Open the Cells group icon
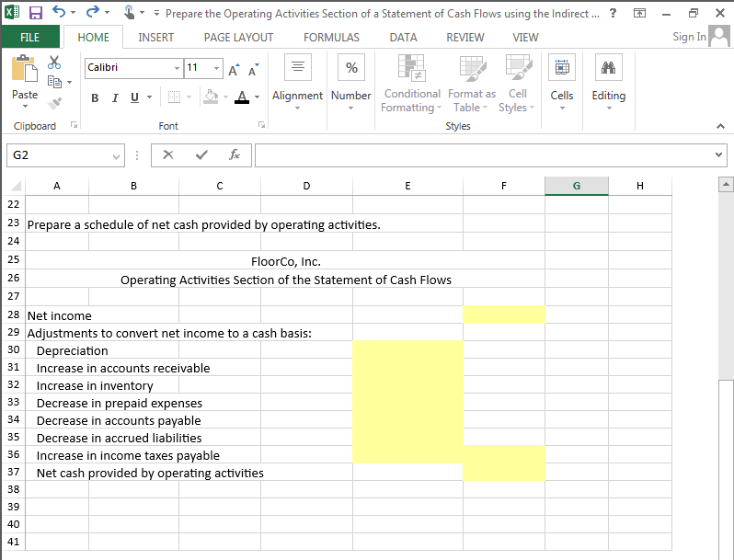 tap(562, 67)
